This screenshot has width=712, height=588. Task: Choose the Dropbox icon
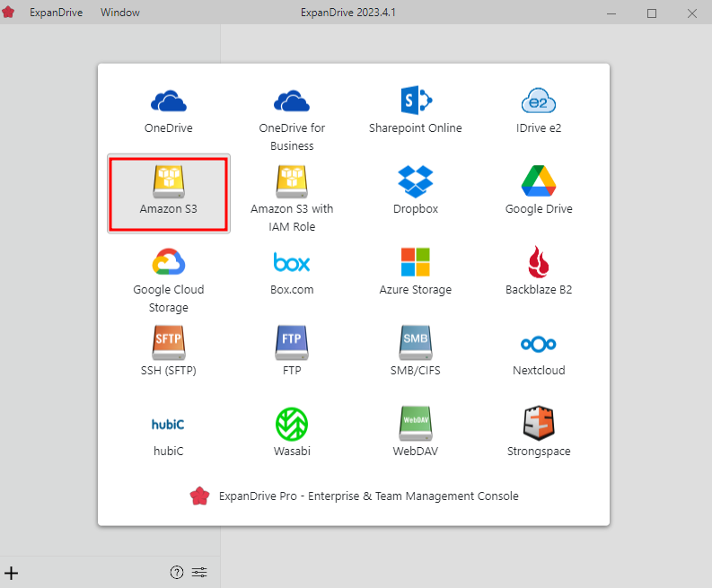coord(416,181)
